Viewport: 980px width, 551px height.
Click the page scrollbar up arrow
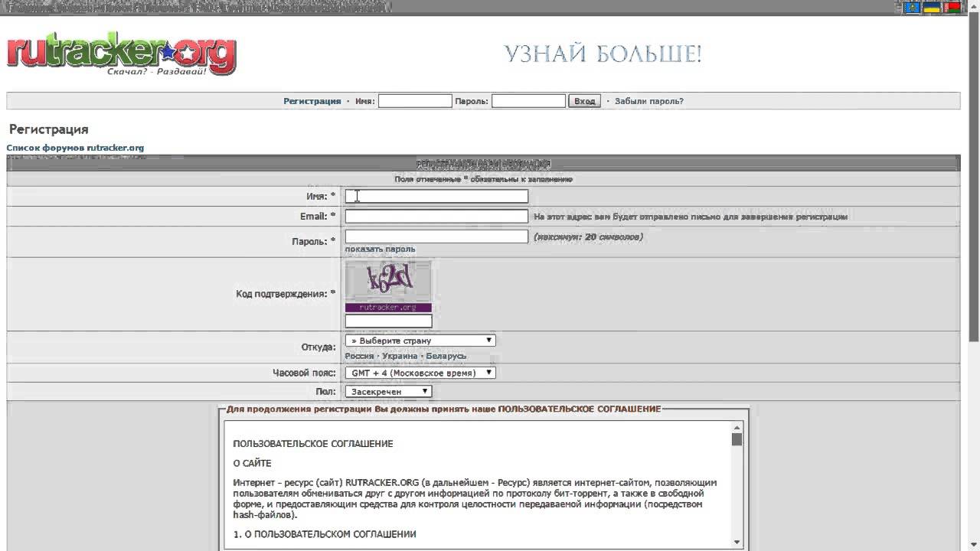point(974,7)
